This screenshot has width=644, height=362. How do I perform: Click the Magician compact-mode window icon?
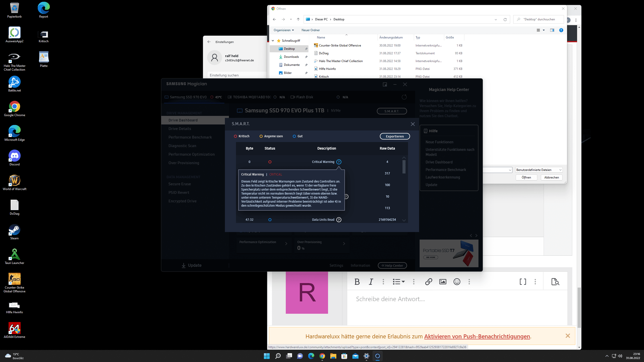click(x=385, y=84)
